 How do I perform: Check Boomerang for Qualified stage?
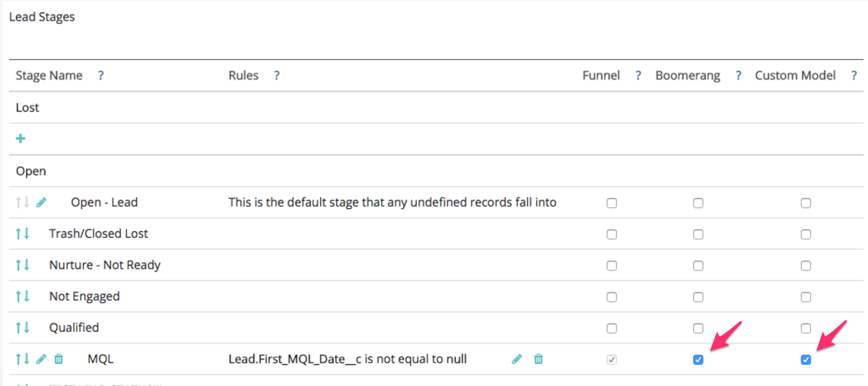pos(698,328)
